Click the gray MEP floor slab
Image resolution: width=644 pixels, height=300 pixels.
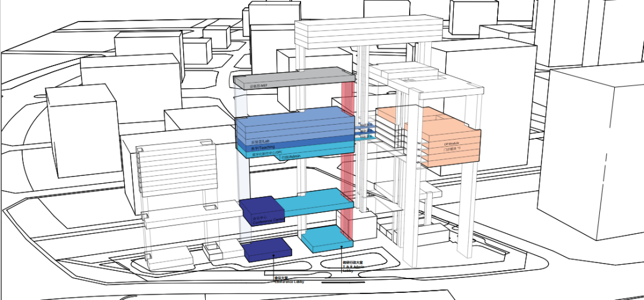(292, 78)
